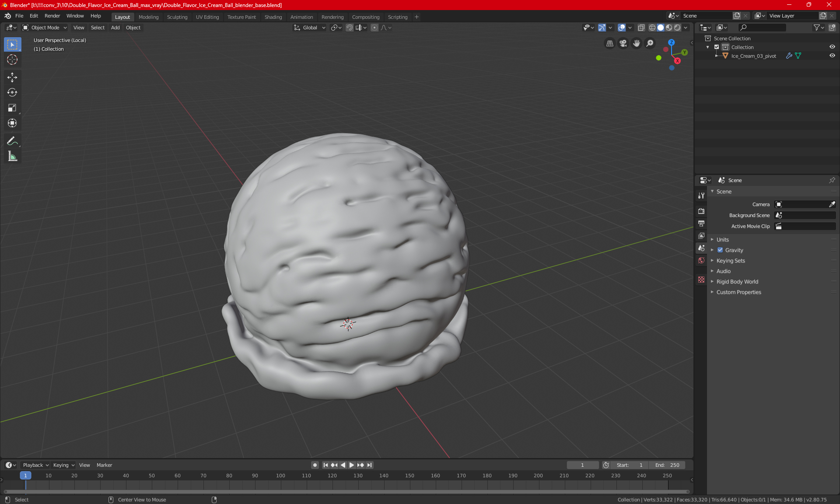840x504 pixels.
Task: Open the timeline Keying popover
Action: [63, 465]
